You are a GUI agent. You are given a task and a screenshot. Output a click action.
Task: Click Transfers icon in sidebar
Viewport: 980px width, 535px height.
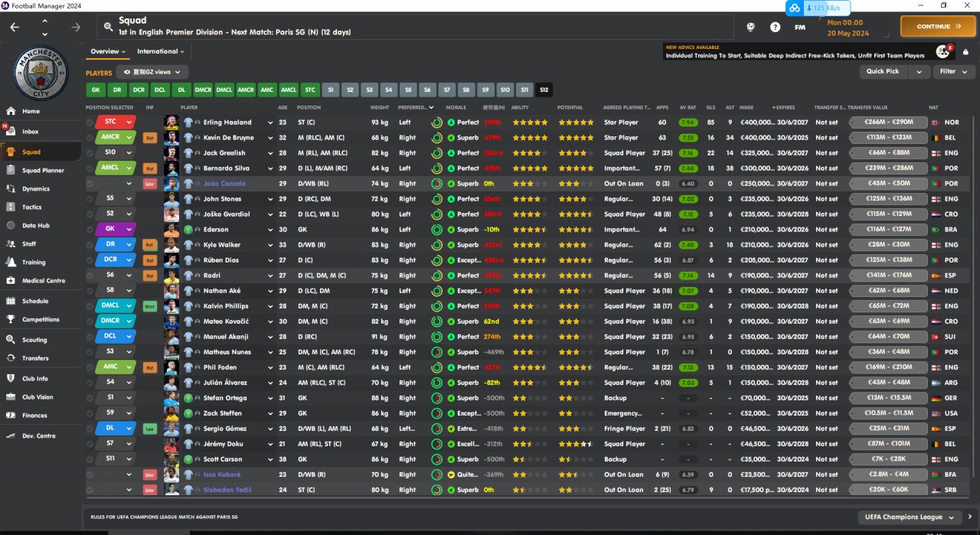tap(11, 357)
